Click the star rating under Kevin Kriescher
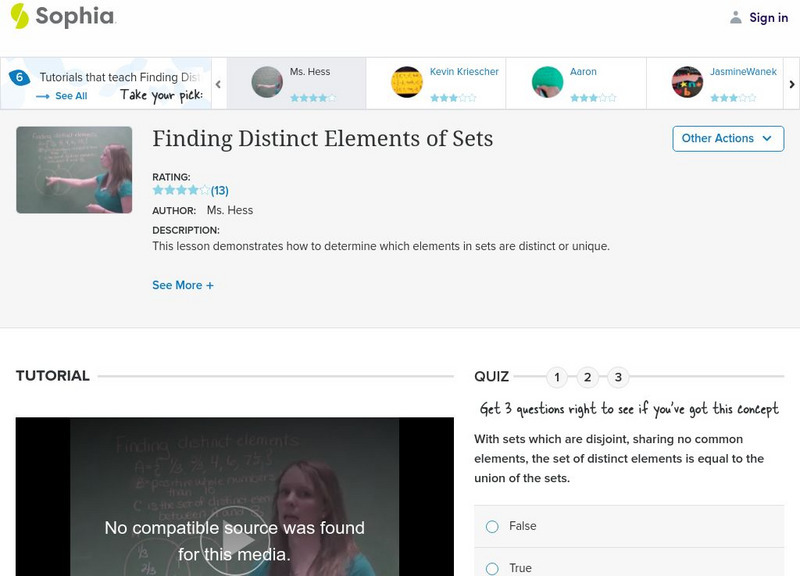 [453, 98]
